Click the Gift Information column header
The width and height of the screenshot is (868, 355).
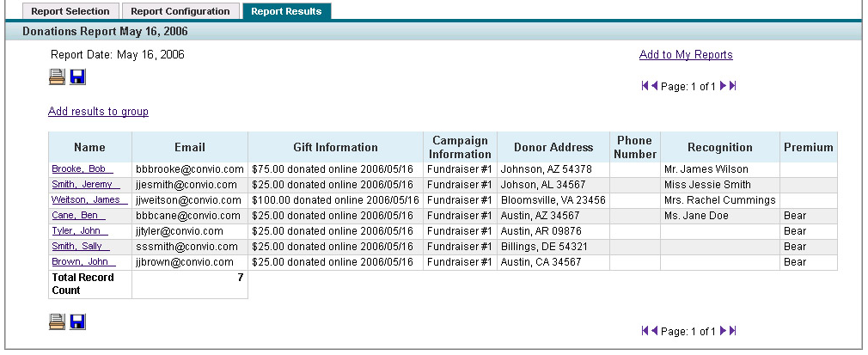tap(335, 147)
